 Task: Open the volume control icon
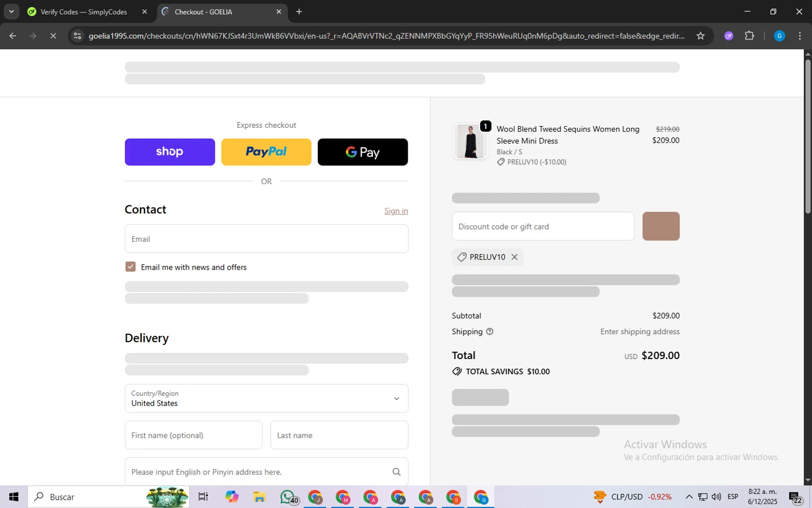716,497
